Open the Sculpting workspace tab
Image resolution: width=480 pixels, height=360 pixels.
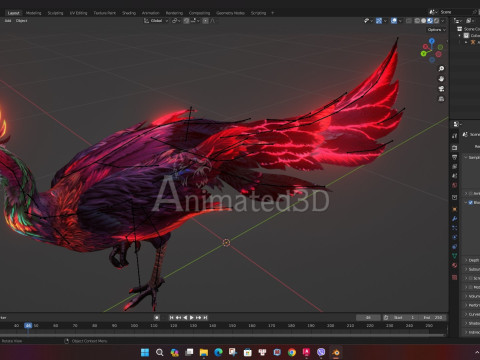[x=55, y=13]
